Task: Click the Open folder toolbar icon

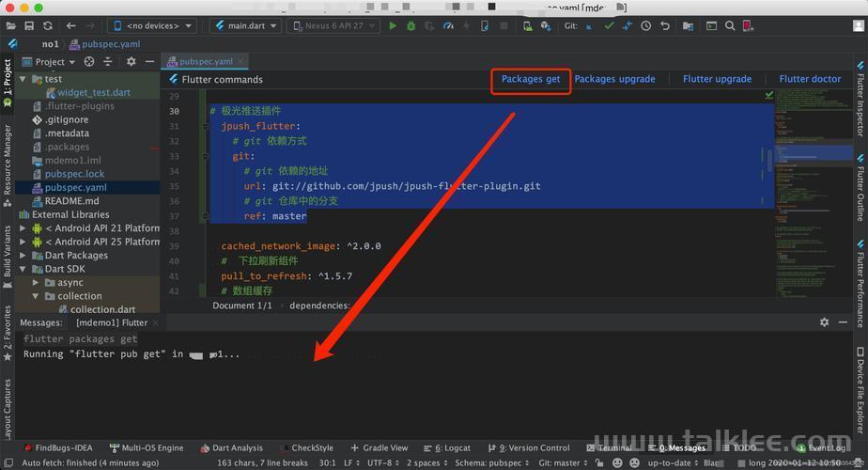Action: click(x=10, y=25)
